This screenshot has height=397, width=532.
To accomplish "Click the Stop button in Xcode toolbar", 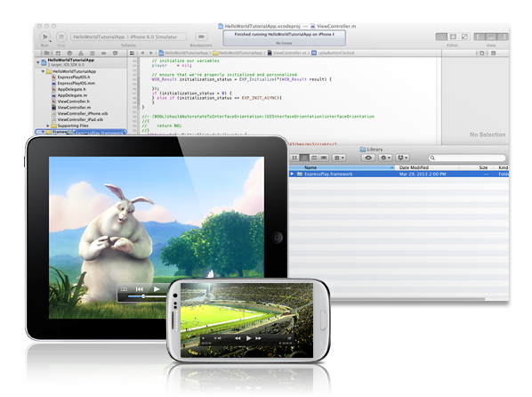I will coord(61,36).
